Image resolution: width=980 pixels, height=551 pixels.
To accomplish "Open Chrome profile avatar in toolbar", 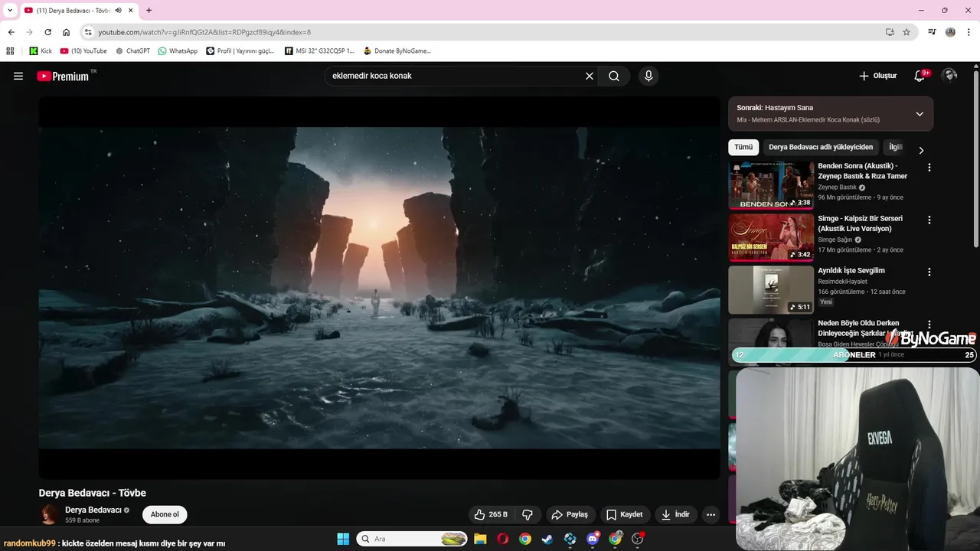I will pyautogui.click(x=950, y=32).
